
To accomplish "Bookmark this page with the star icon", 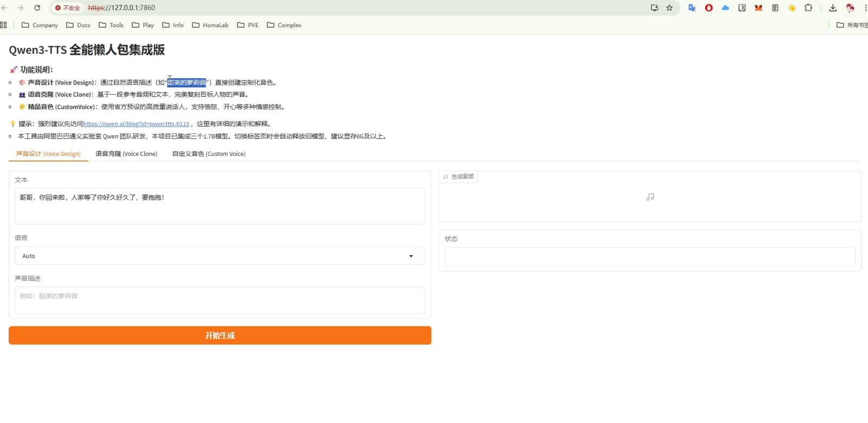I will click(669, 8).
